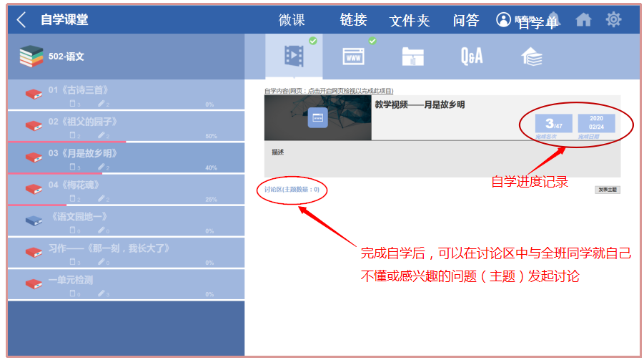Open the Q&A tab icon
Viewport: 644px width, 360px height.
[472, 56]
